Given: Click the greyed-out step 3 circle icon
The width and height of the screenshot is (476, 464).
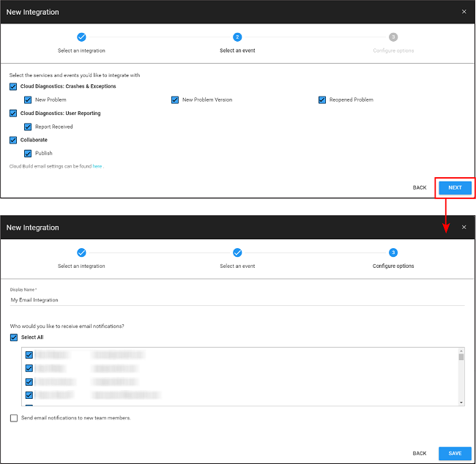Looking at the screenshot, I should click(x=393, y=37).
